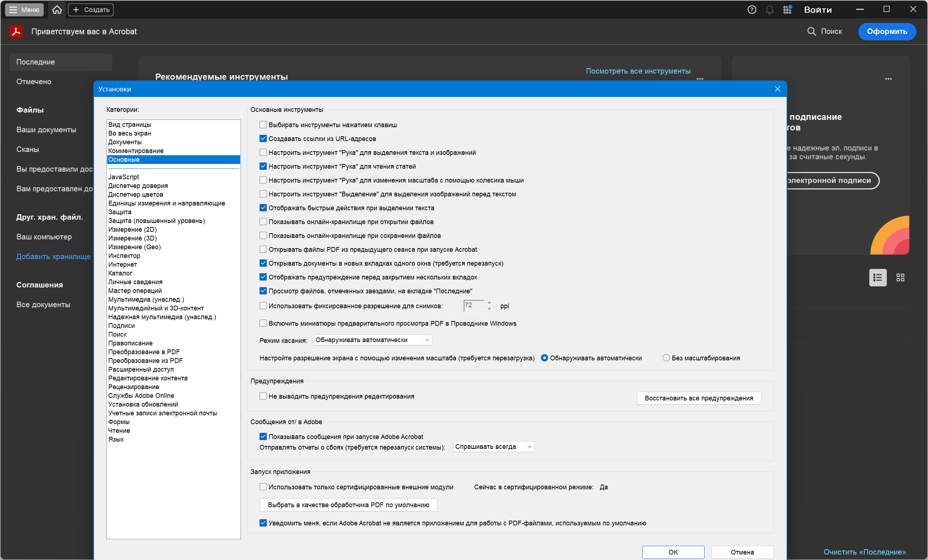Open the hamburger Menu button
Viewport: 928px width, 560px height.
point(24,10)
